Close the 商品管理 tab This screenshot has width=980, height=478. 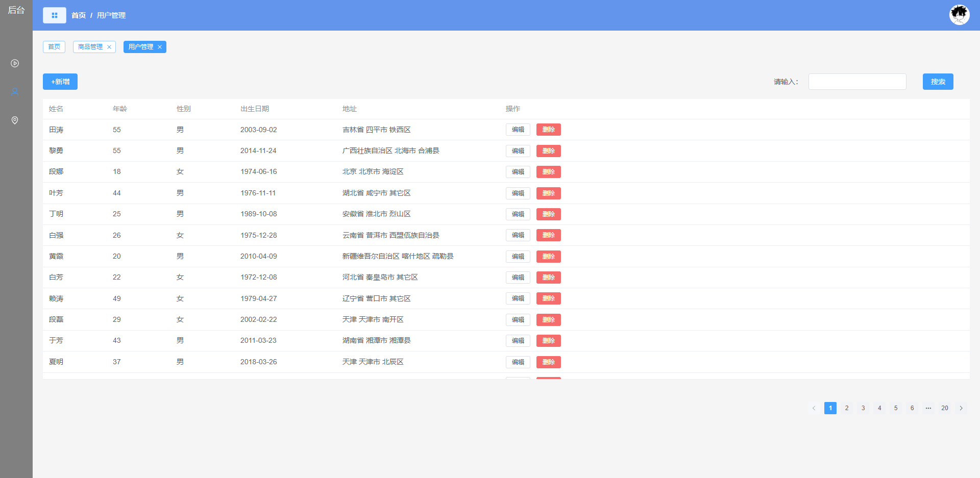[x=109, y=47]
